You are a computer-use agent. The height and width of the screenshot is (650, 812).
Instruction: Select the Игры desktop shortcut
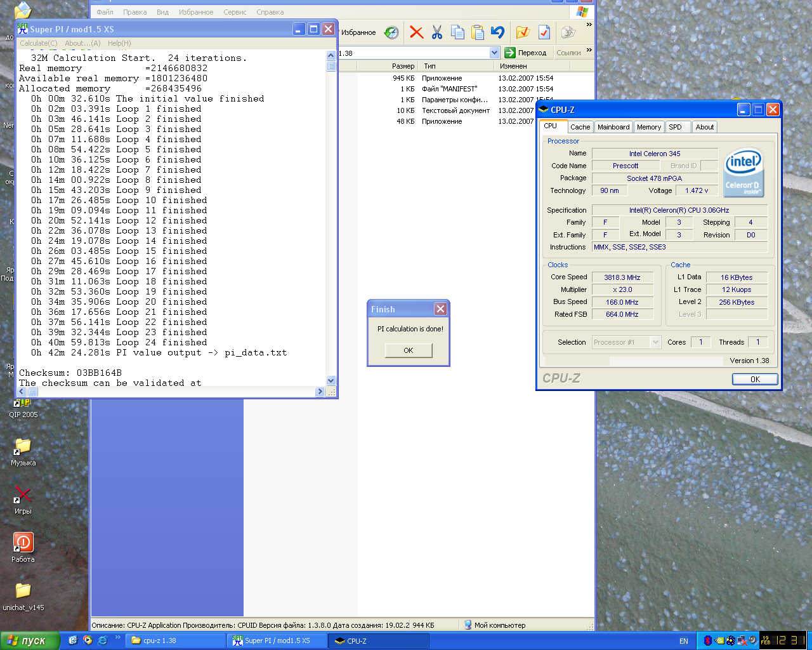(x=23, y=500)
